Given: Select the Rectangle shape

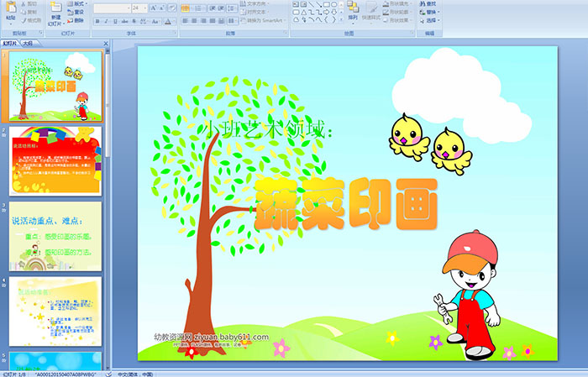Looking at the screenshot, I should coord(327,4).
